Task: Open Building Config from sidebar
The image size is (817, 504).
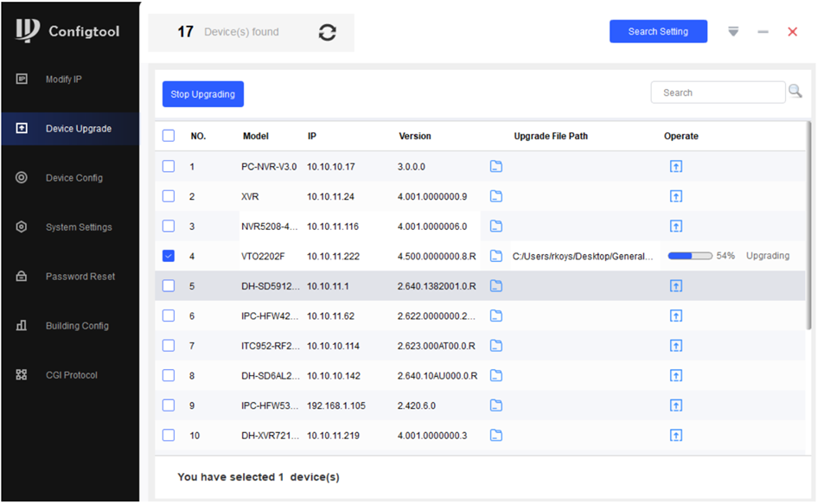Action: pos(77,326)
